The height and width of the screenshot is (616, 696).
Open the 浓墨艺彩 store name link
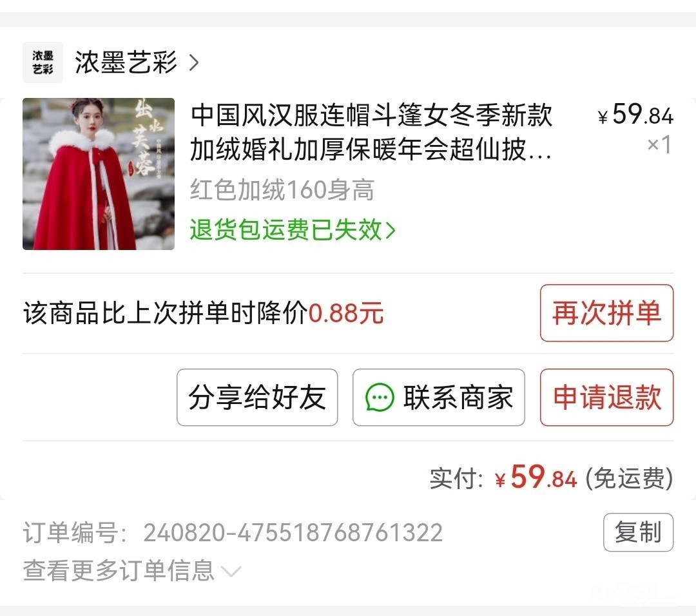pyautogui.click(x=126, y=63)
